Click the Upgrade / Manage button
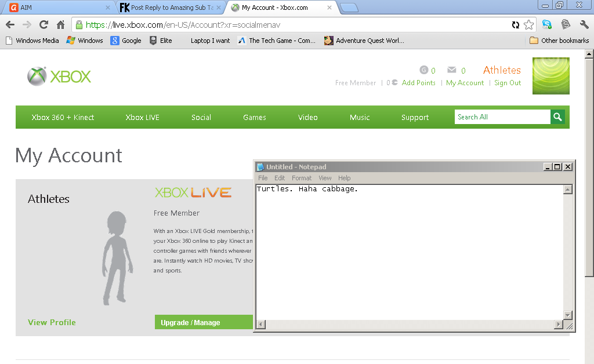The image size is (594, 364). 204,322
